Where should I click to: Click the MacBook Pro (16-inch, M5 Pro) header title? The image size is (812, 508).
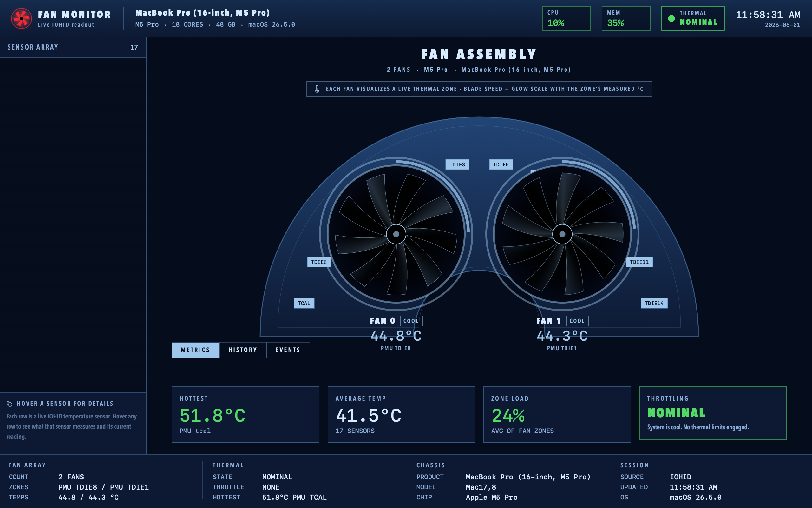203,13
